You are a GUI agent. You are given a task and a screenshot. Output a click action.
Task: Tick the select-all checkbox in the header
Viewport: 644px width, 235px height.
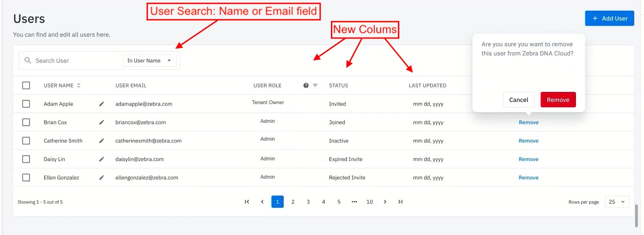(x=26, y=85)
